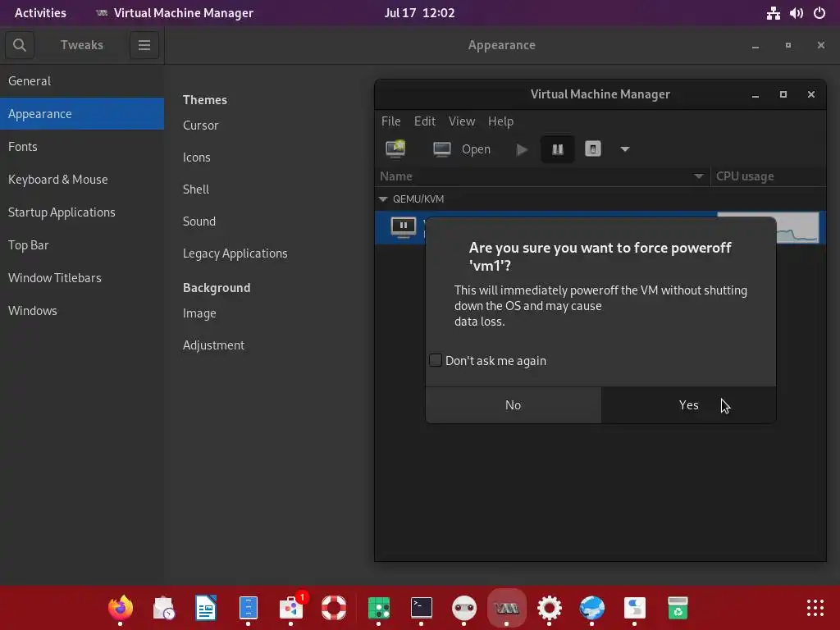Open the Help menu in Virtual Machine Manager
Image resolution: width=840 pixels, height=630 pixels.
point(501,121)
